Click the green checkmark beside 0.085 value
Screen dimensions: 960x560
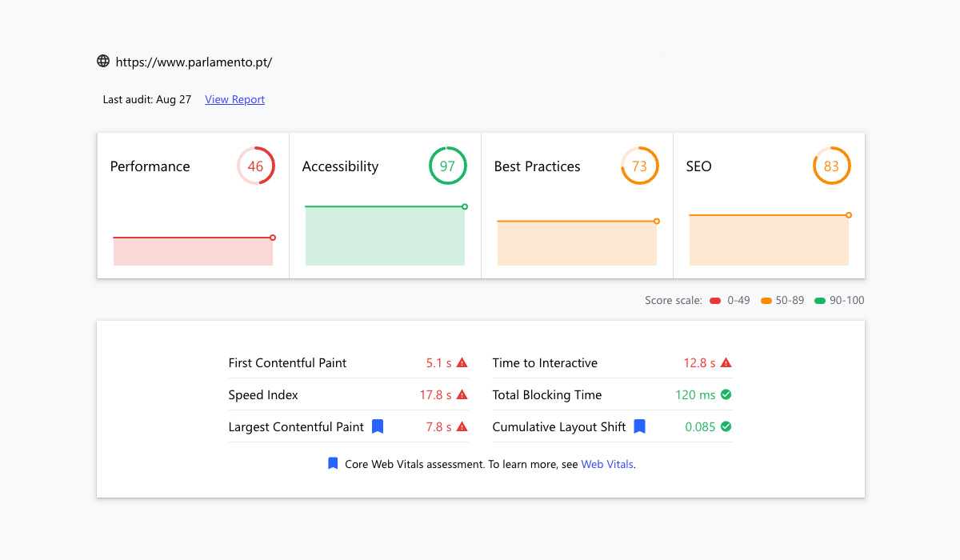coord(726,426)
